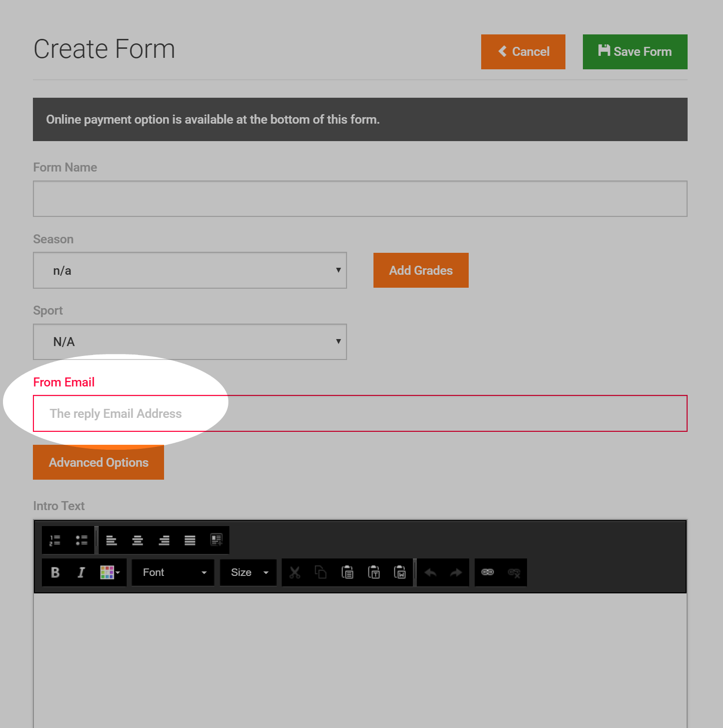
Task: Open the Font dropdown
Action: [173, 572]
